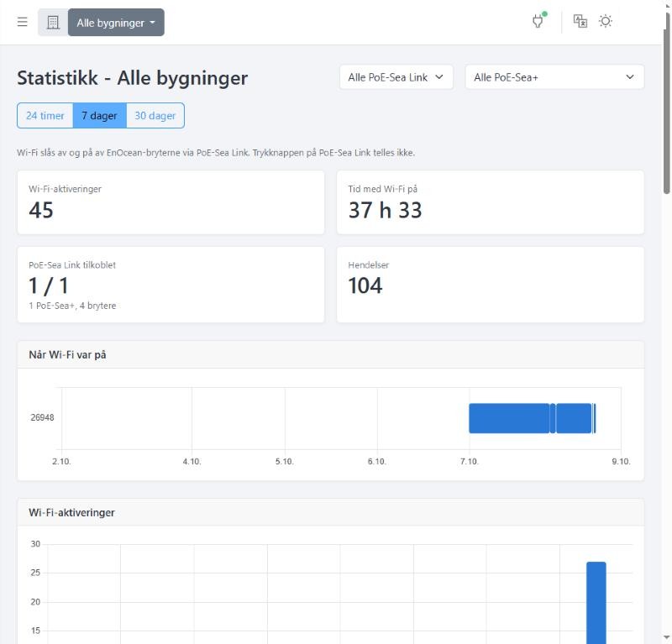This screenshot has width=672, height=644.
Task: Toggle the light theme sun icon
Action: pyautogui.click(x=605, y=20)
